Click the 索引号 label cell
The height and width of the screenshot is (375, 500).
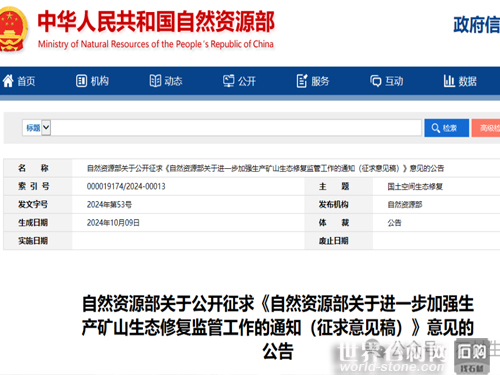(38, 186)
